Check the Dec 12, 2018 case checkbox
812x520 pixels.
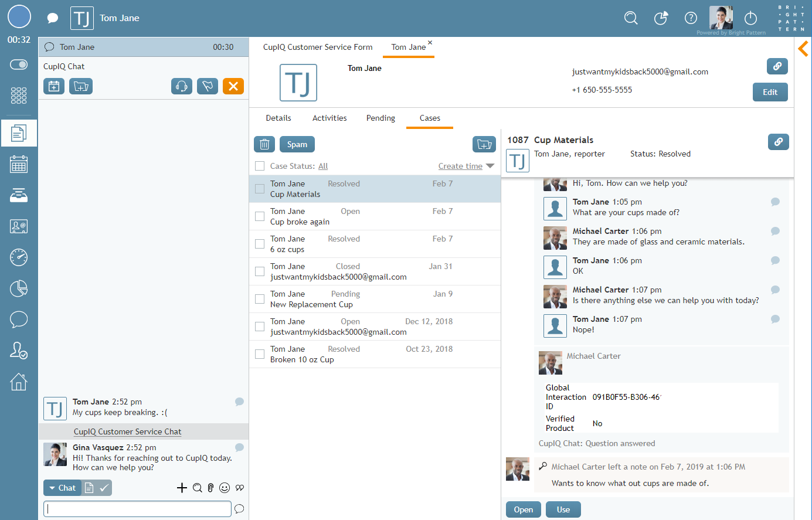coord(260,327)
